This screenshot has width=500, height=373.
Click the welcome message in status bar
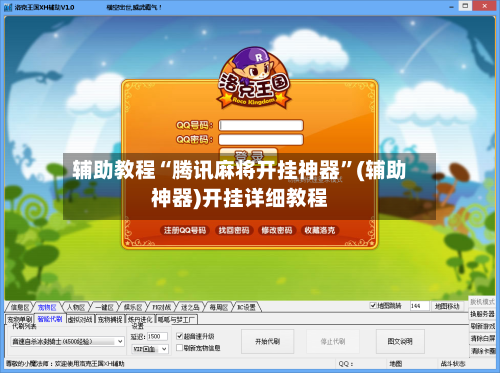pyautogui.click(x=65, y=364)
